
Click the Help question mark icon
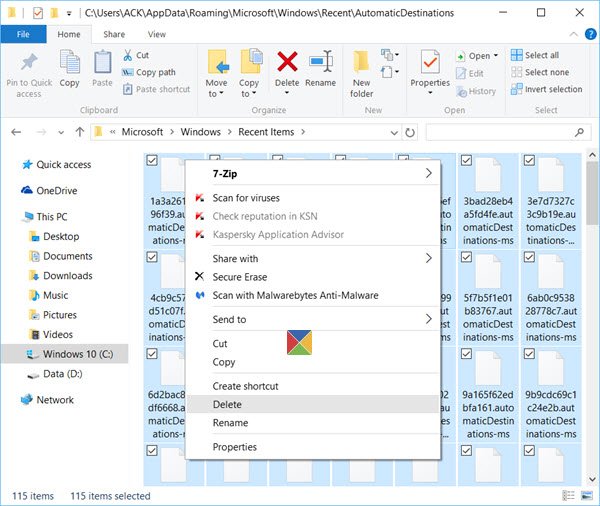tap(590, 34)
